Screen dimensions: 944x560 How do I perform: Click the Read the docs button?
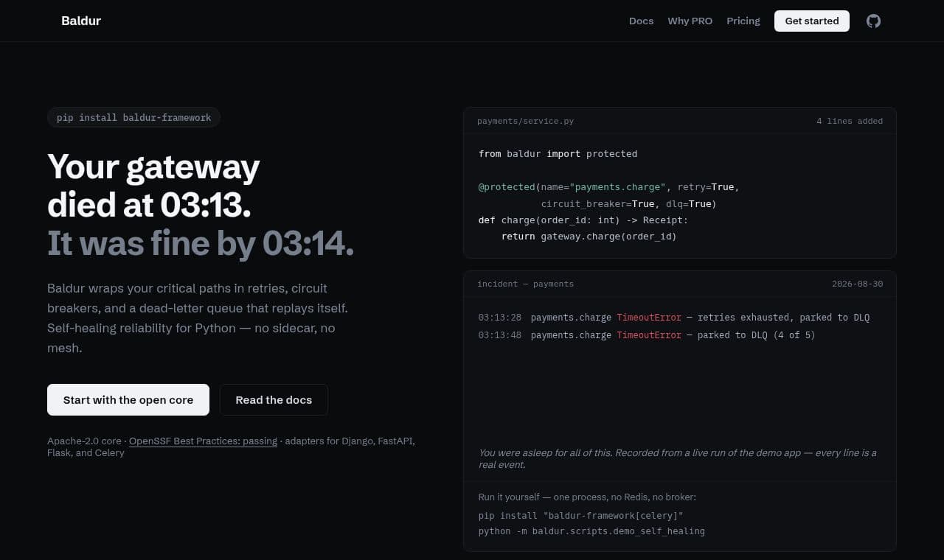274,399
